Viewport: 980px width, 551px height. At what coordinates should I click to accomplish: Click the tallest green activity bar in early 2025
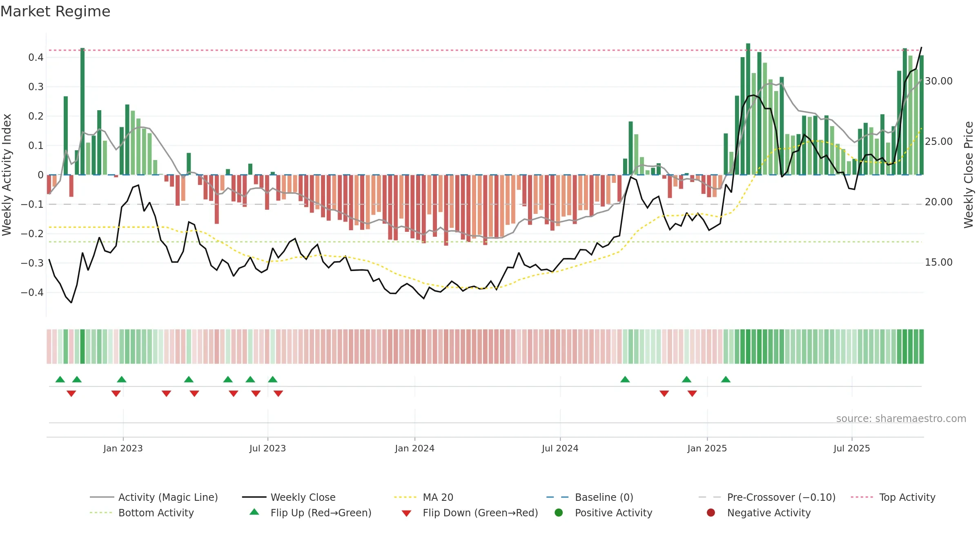(748, 109)
